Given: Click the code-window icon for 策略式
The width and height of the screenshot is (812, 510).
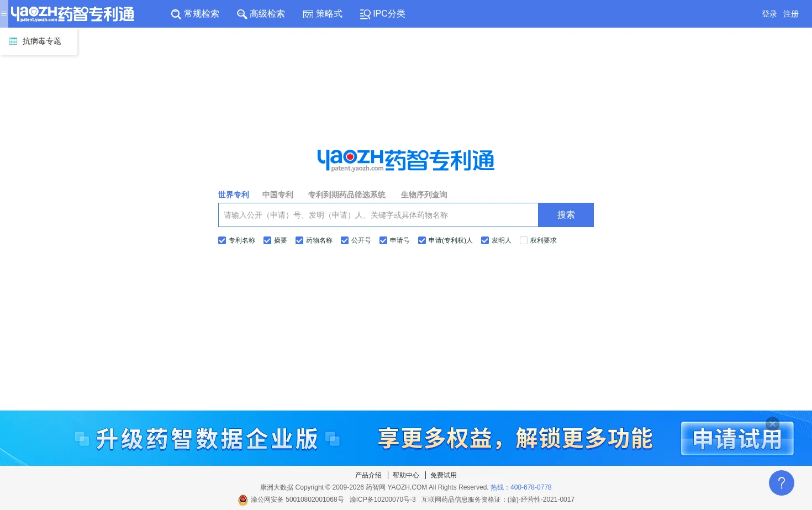Looking at the screenshot, I should pos(308,14).
